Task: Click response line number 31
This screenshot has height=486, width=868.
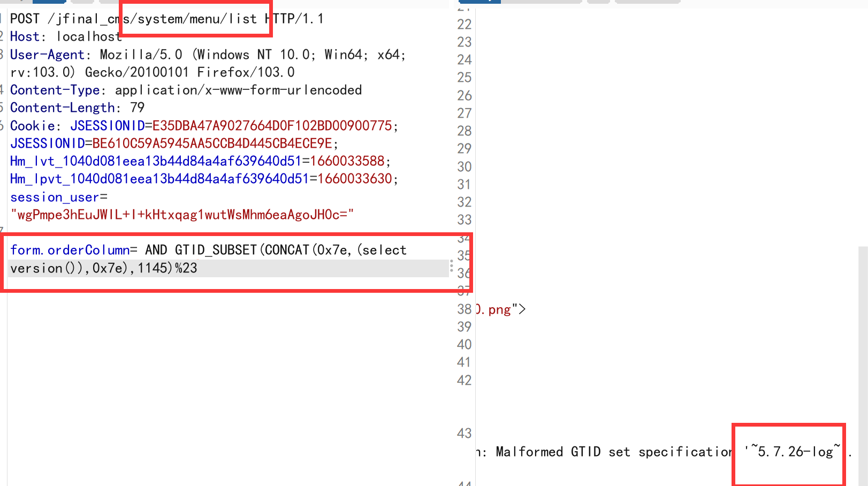Action: [465, 184]
